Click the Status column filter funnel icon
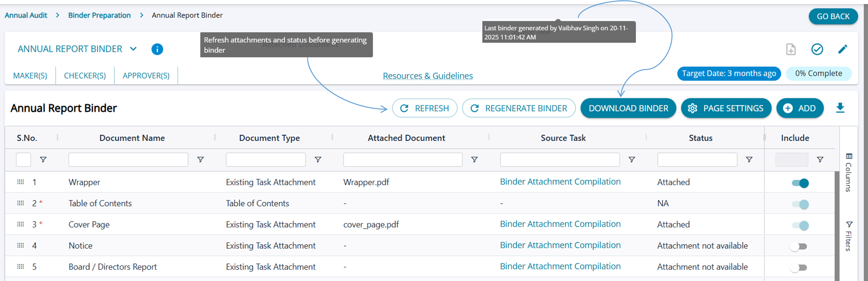This screenshot has width=868, height=281. coord(749,160)
